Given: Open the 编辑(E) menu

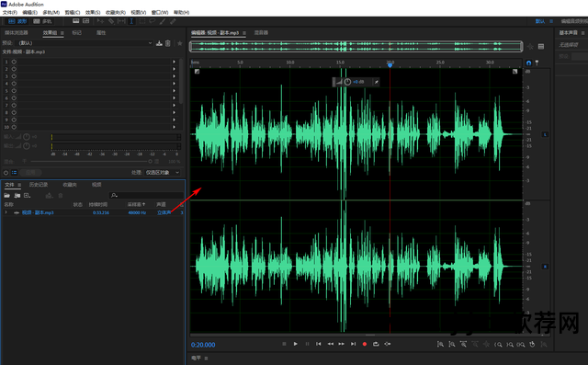Looking at the screenshot, I should point(29,12).
